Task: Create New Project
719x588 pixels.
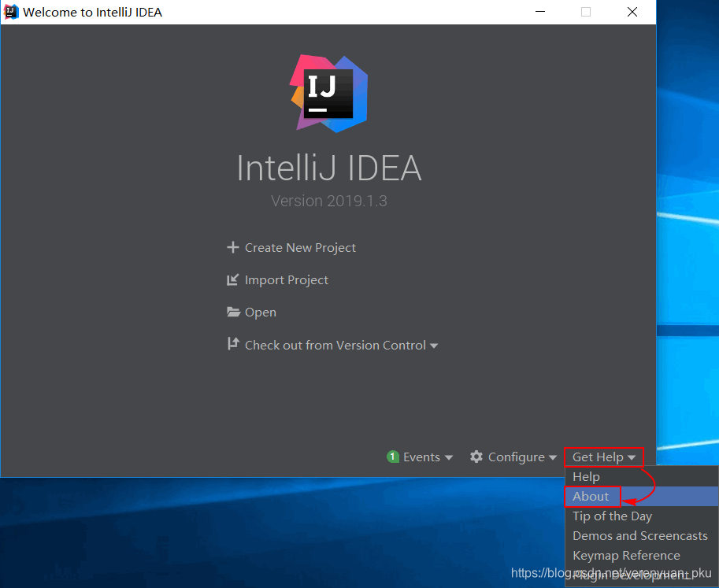Action: pos(300,248)
